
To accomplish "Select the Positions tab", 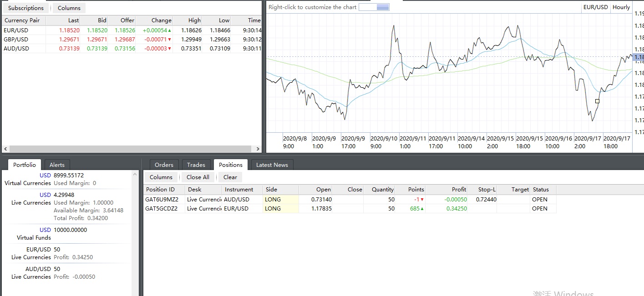I will (231, 165).
